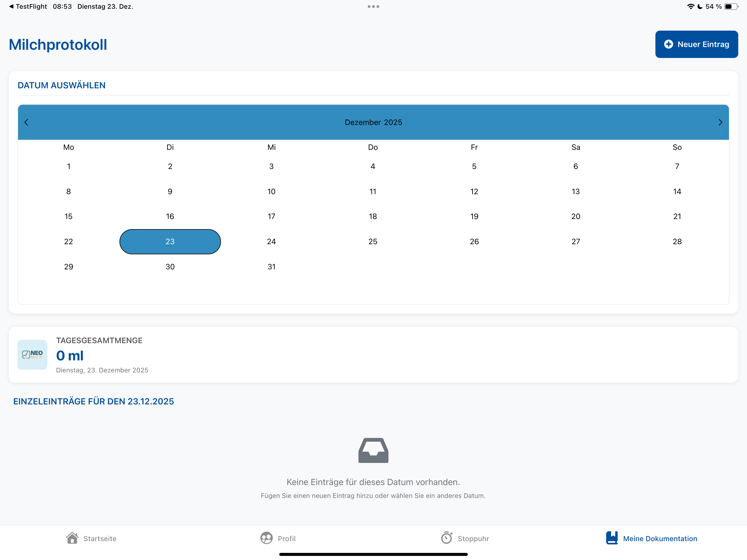This screenshot has height=560, width=747.
Task: Tap the Neuer Eintrag button
Action: coord(696,44)
